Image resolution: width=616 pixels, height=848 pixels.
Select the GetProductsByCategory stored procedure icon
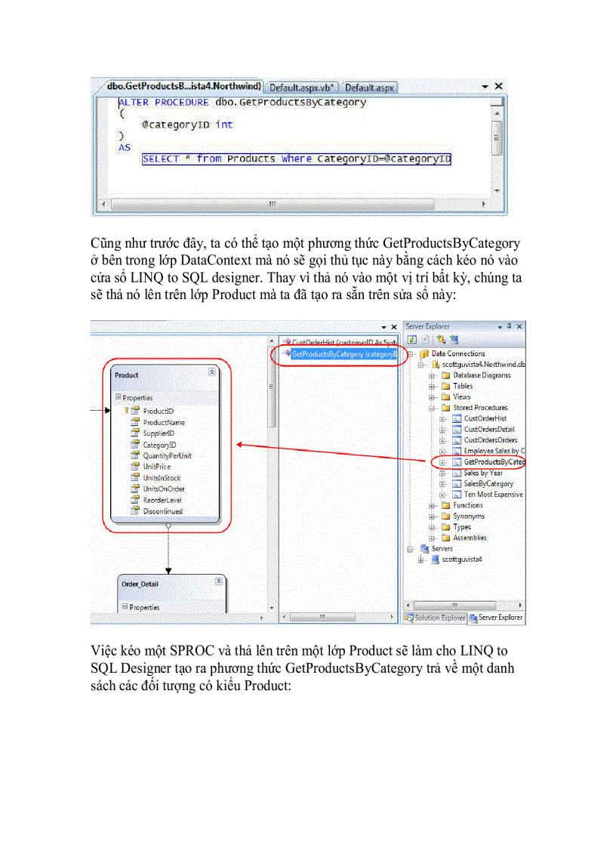[x=457, y=461]
